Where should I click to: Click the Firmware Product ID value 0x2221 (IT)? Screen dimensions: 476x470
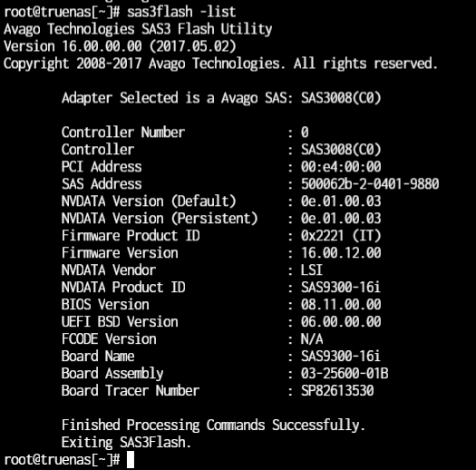tap(341, 236)
